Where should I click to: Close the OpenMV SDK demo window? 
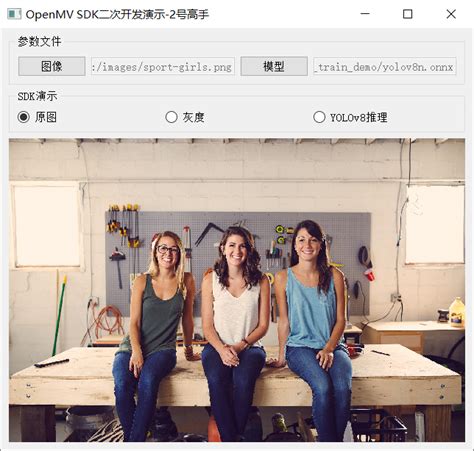(x=451, y=14)
